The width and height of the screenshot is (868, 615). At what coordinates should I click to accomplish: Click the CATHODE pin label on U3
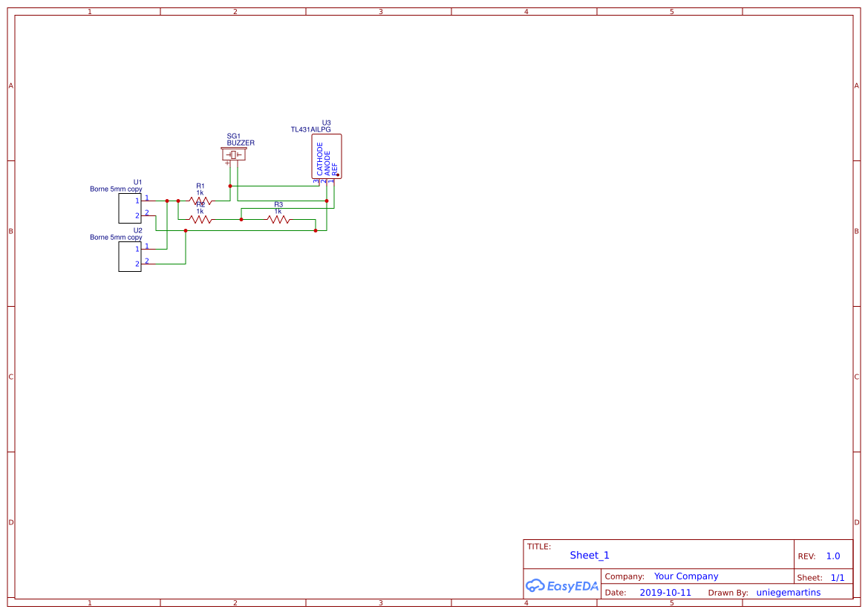[319, 158]
